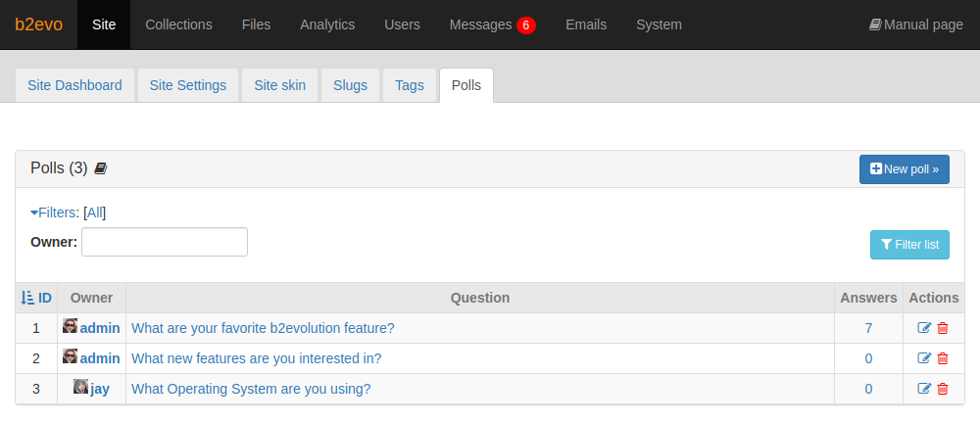The height and width of the screenshot is (424, 980).
Task: Delete poll 2 via trash icon
Action: 943,358
